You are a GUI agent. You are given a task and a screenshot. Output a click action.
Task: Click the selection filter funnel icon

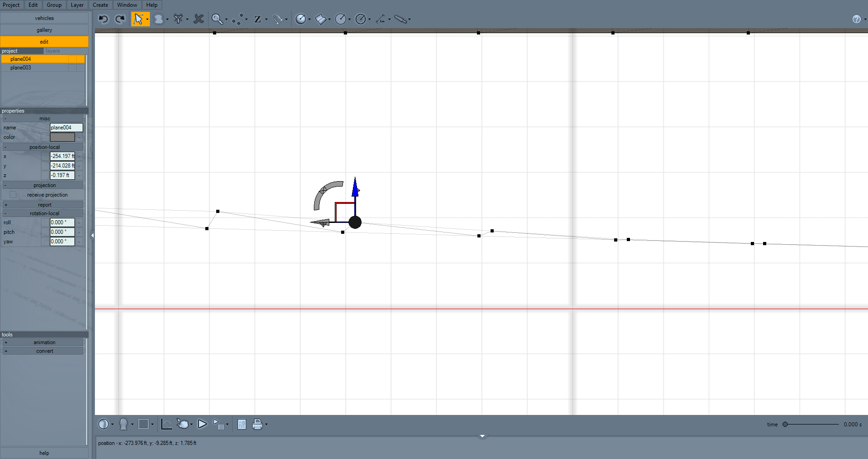tap(179, 19)
